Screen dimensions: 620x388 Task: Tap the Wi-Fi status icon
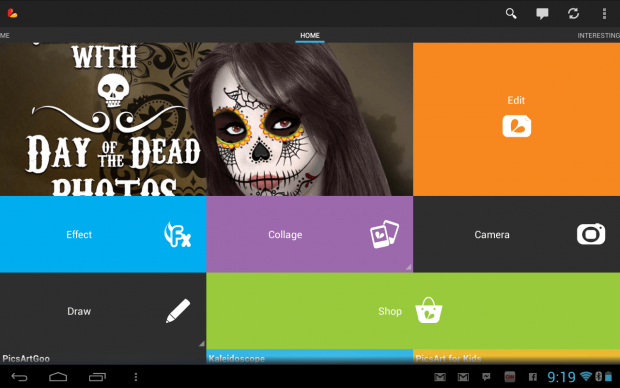[x=586, y=376]
